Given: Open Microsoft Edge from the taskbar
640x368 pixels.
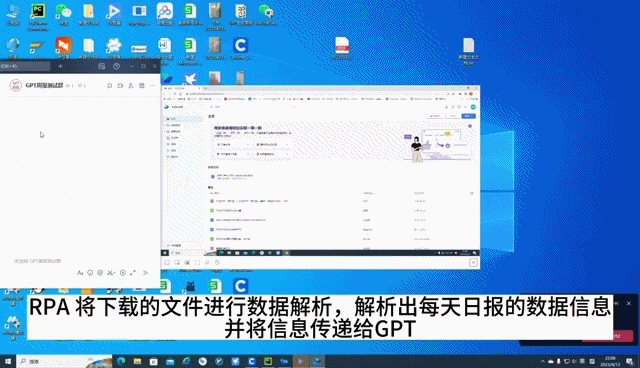Looking at the screenshot, I should tap(121, 361).
